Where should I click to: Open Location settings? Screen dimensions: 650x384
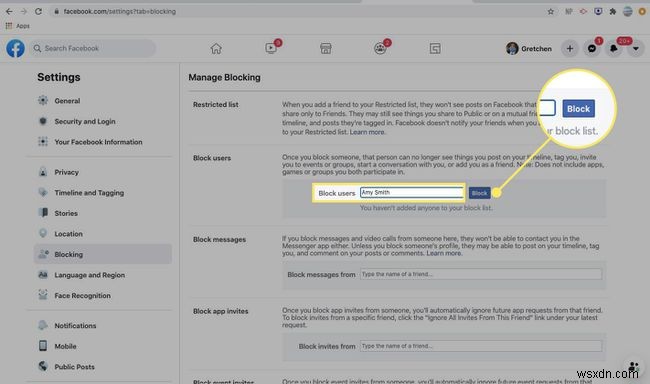(68, 234)
